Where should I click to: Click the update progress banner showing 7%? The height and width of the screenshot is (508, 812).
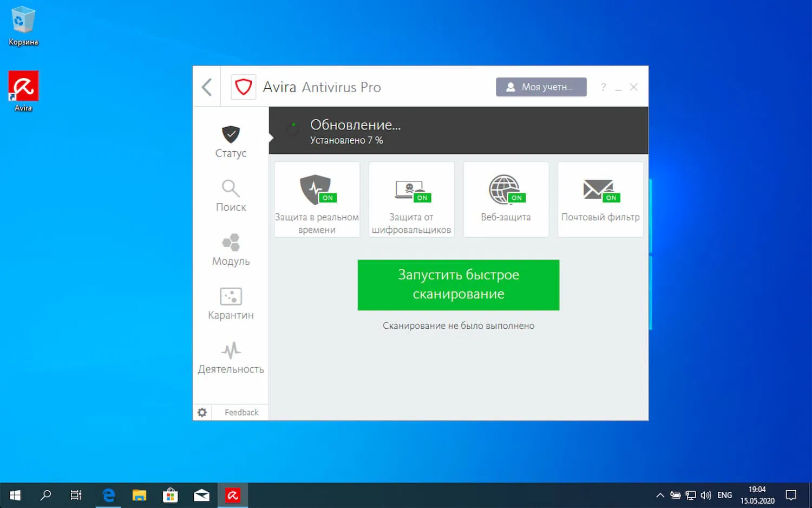458,131
